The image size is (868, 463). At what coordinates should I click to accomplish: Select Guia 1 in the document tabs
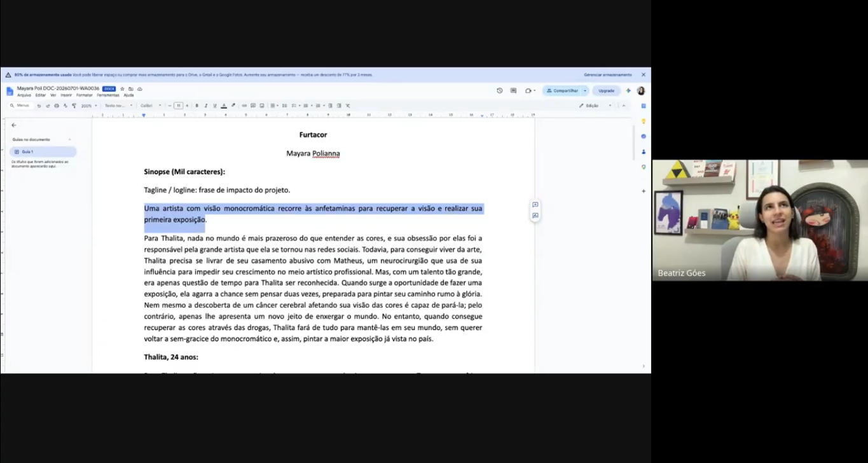(43, 152)
